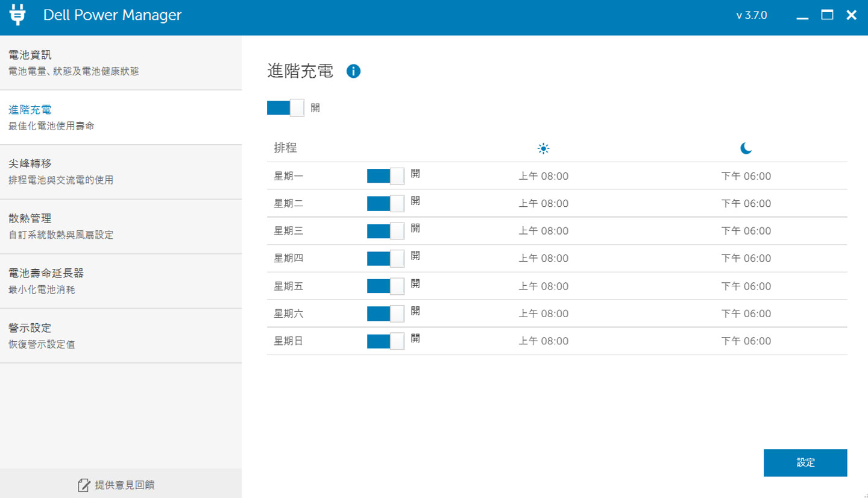This screenshot has height=498, width=868.
Task: Disable the 星期日 schedule toggle
Action: 385,341
